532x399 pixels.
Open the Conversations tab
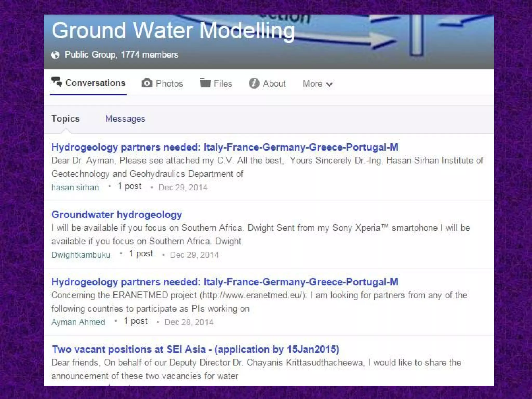pyautogui.click(x=95, y=83)
